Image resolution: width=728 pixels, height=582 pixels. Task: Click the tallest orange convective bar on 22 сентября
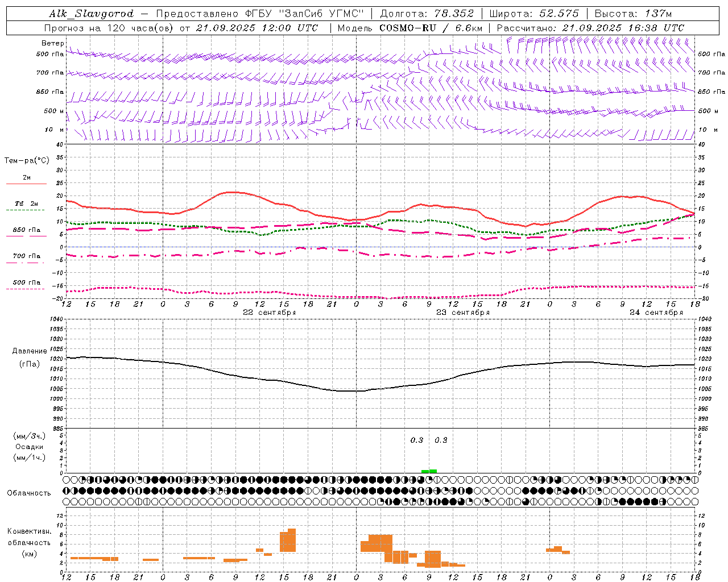click(292, 541)
